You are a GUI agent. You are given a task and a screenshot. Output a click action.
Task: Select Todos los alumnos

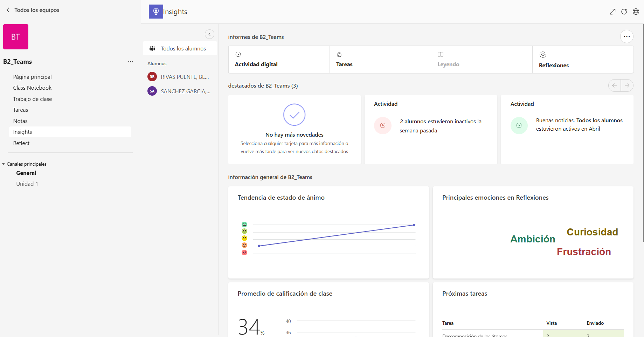(180, 49)
